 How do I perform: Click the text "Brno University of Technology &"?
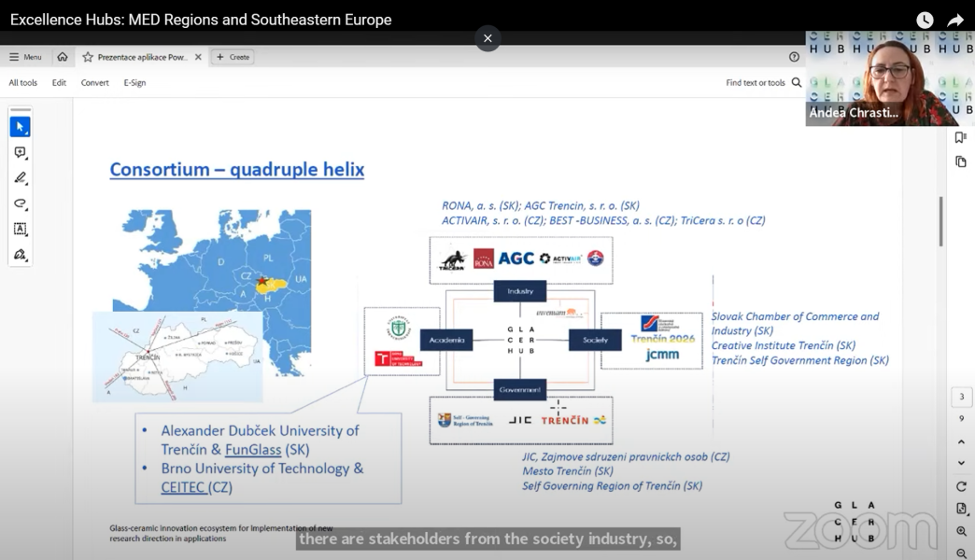coord(262,469)
